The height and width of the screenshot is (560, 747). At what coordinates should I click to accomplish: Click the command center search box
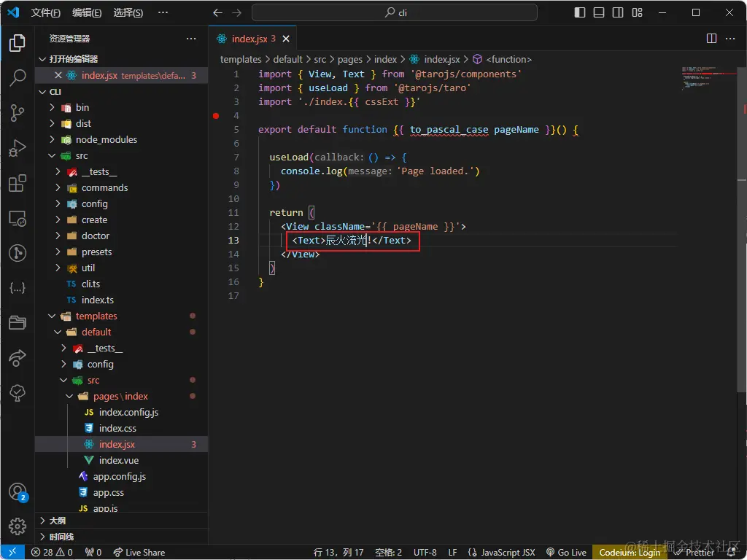394,13
